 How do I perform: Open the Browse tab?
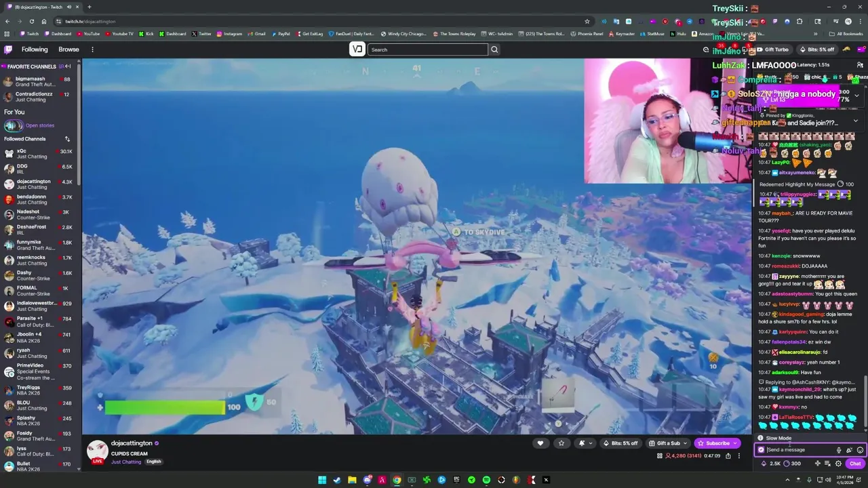coord(68,49)
